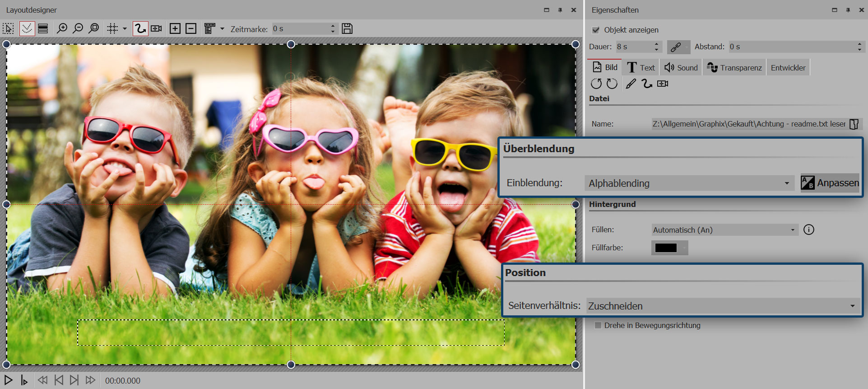The height and width of the screenshot is (389, 868).
Task: Click the camera pan tool in Layoutdesigner toolbar
Action: 156,29
